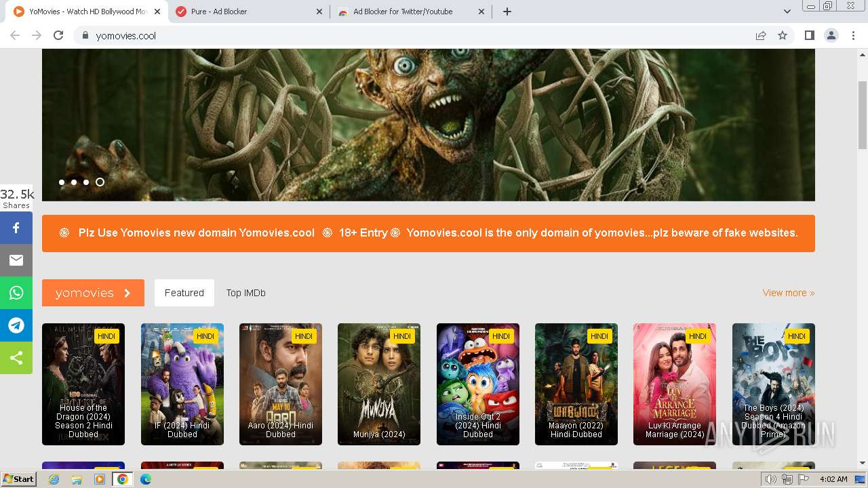Screen dimensions: 868x488
Task: Click the page vertical scrollbar thumb
Action: coord(863,114)
